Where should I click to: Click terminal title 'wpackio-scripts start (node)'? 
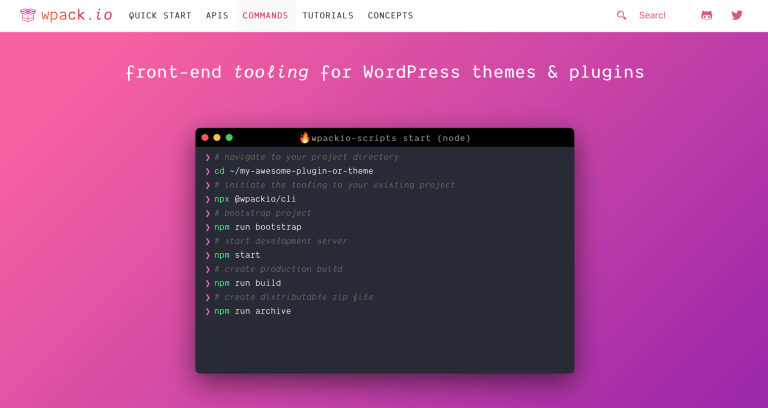[x=391, y=138]
